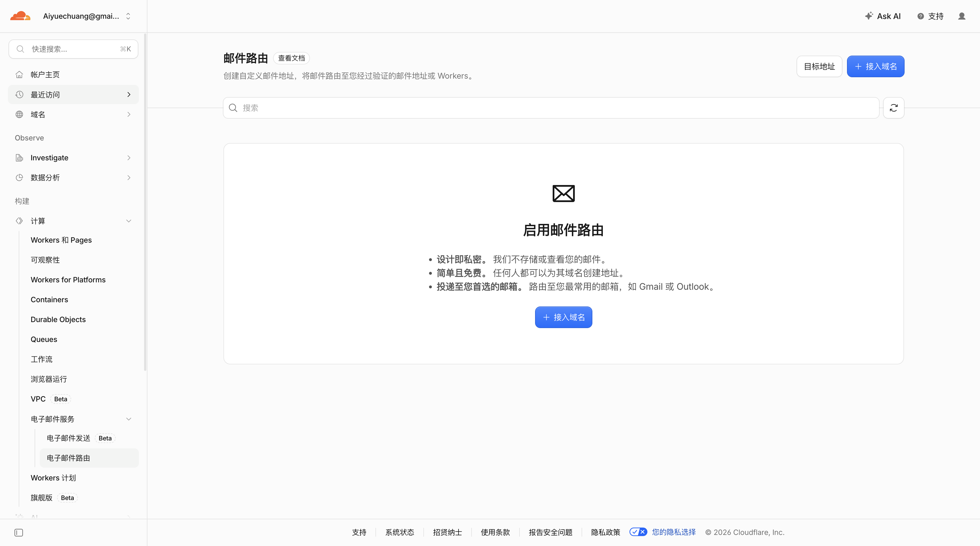
Task: Select 电子邮件路由 email routing
Action: pyautogui.click(x=89, y=458)
